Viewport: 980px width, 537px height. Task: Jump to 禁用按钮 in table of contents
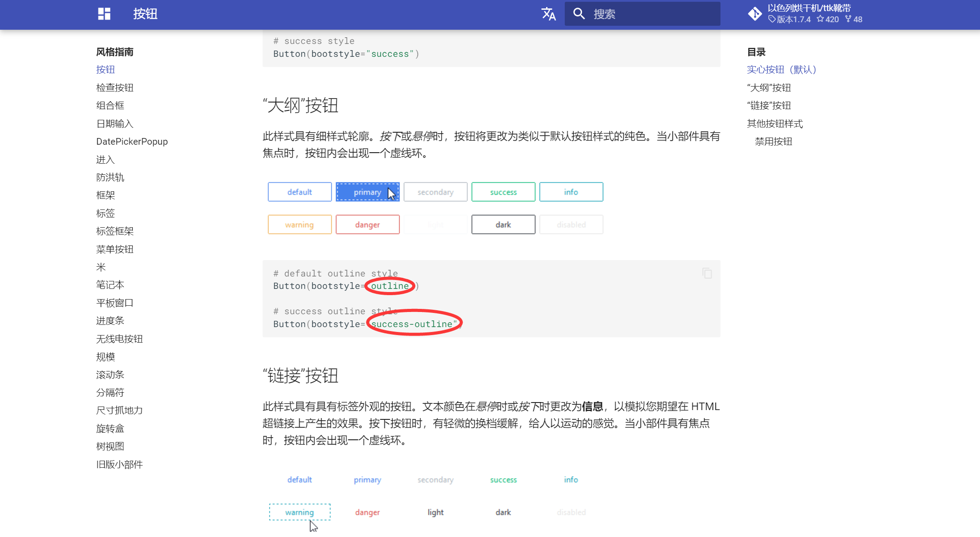[773, 142]
